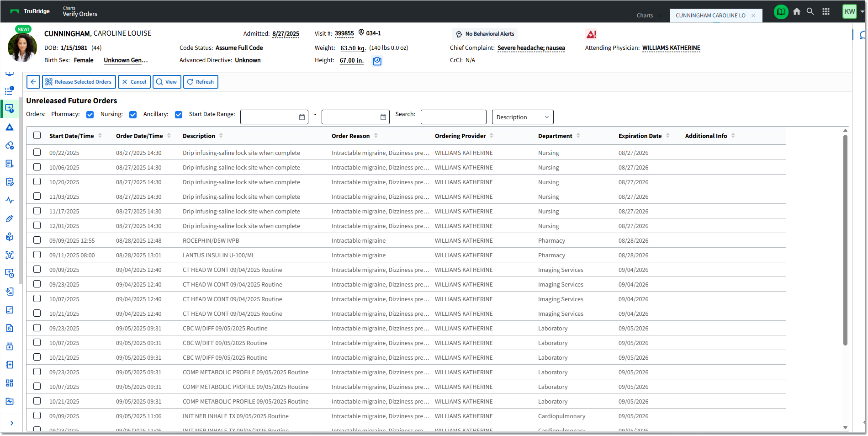The width and height of the screenshot is (868, 436).
Task: Click the Release Selected Orders button
Action: pyautogui.click(x=79, y=82)
